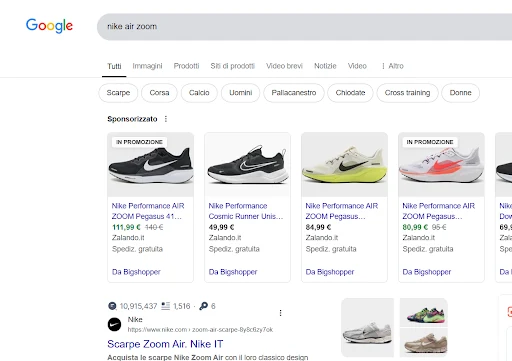
Task: Click the 49,99 € price
Action: pos(221,227)
